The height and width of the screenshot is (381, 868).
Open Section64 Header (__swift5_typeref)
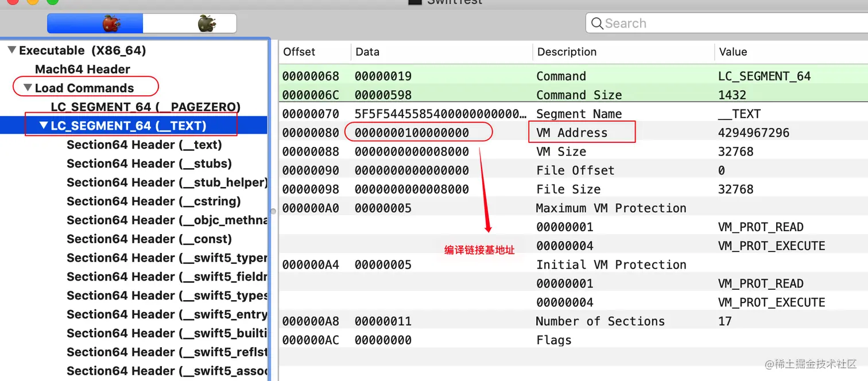[x=167, y=258]
